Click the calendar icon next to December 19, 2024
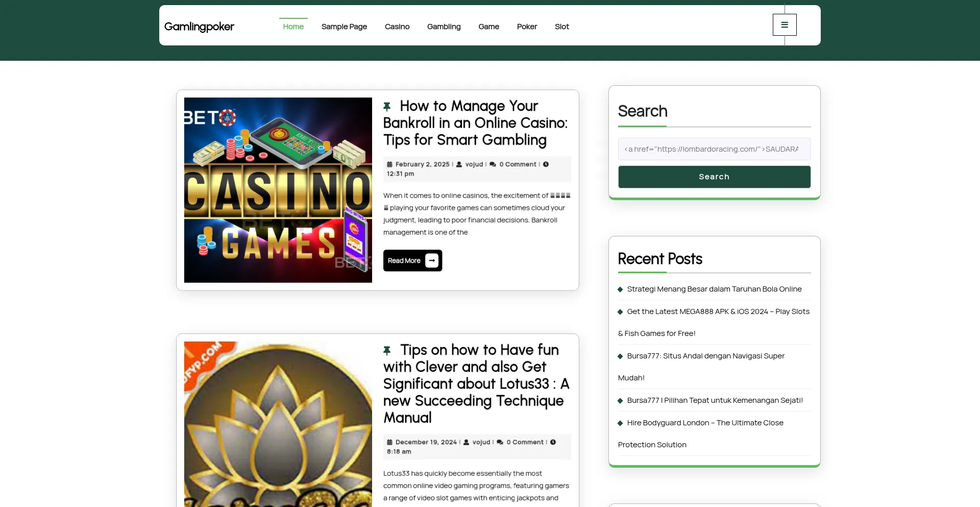This screenshot has height=507, width=980. pyautogui.click(x=389, y=442)
